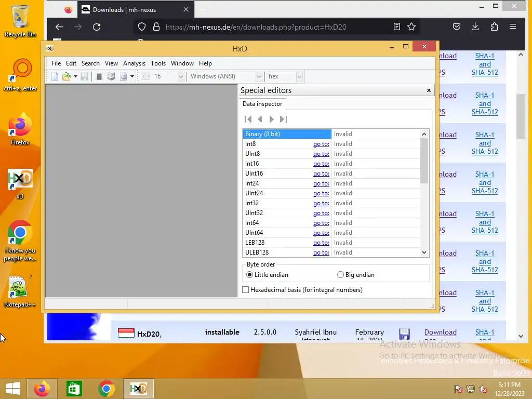Click go to link for UInt16 row
The width and height of the screenshot is (532, 399).
coord(321,174)
